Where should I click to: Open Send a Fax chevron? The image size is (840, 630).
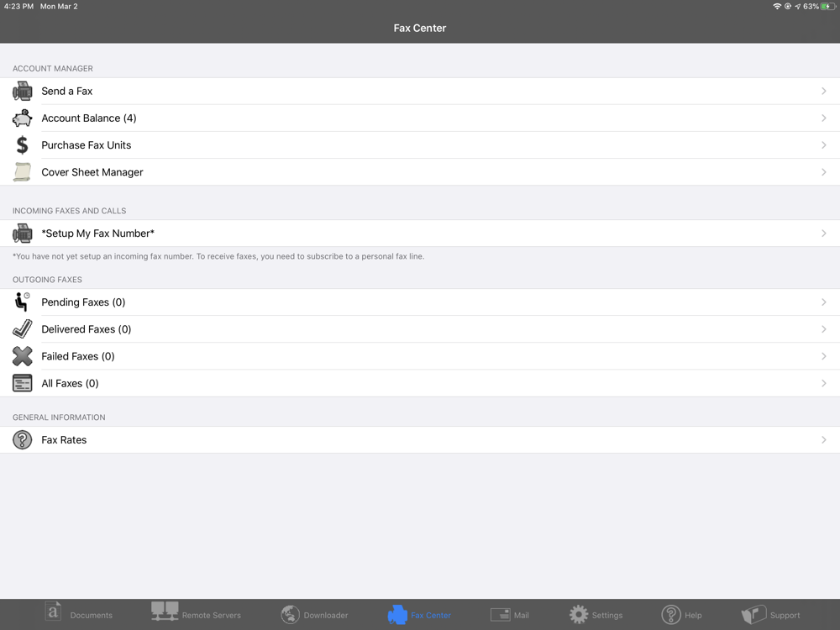824,91
